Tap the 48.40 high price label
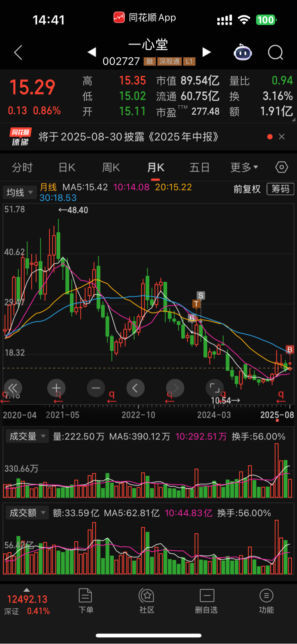297x644 pixels. [x=73, y=210]
